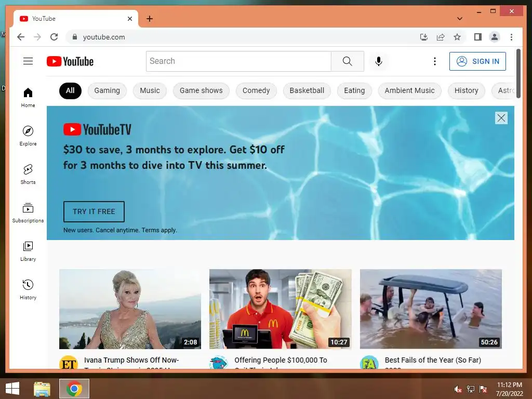This screenshot has height=399, width=532.
Task: Open Shorts in the sidebar
Action: tap(28, 175)
